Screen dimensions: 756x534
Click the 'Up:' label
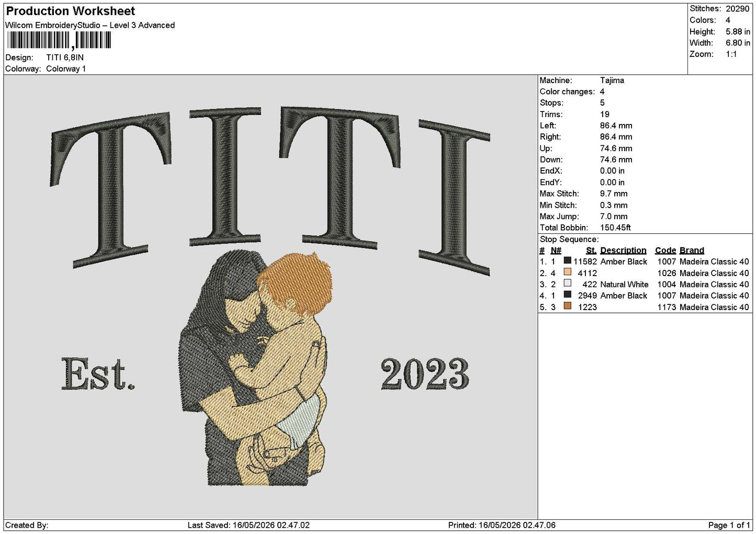pos(546,149)
